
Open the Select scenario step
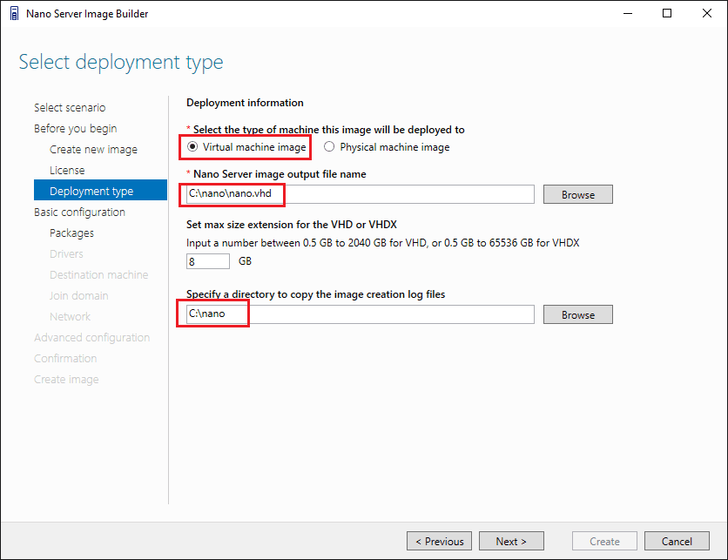(x=70, y=107)
